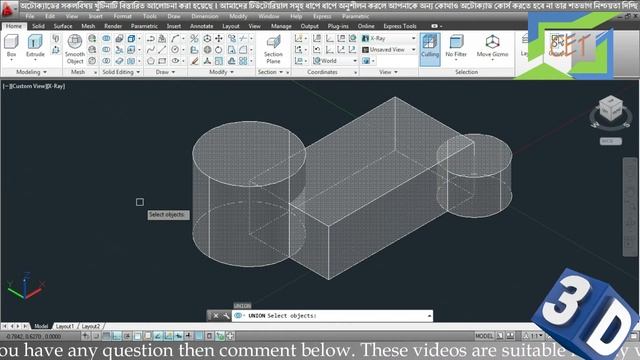Click the command line customize wrench icon
The width and height of the screenshot is (640, 360).
[x=227, y=316]
